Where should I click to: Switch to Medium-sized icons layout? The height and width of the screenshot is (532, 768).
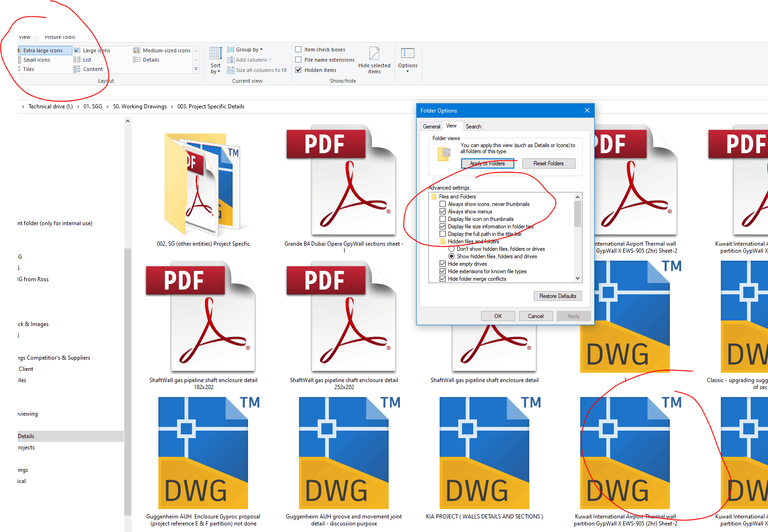coord(162,50)
